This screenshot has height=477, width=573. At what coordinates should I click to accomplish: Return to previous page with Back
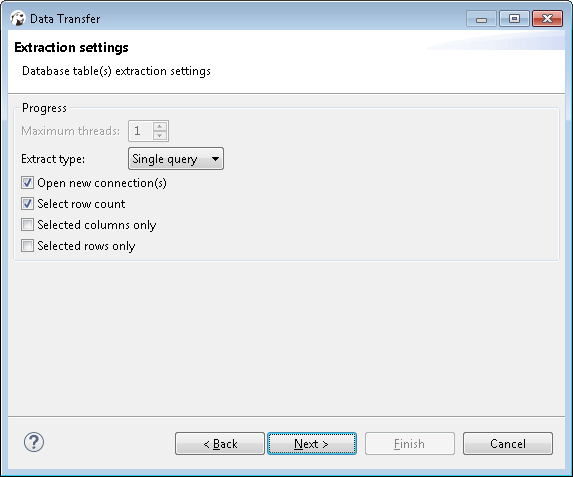pyautogui.click(x=220, y=443)
